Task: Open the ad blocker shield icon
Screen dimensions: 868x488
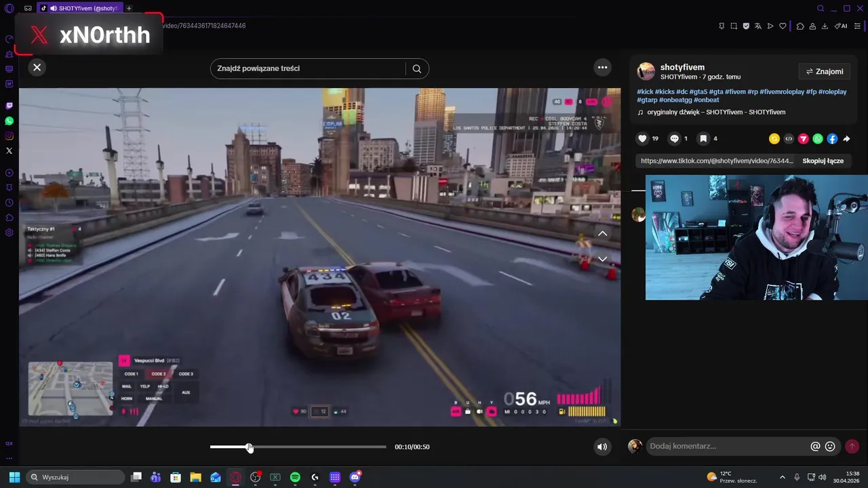Action: [746, 26]
